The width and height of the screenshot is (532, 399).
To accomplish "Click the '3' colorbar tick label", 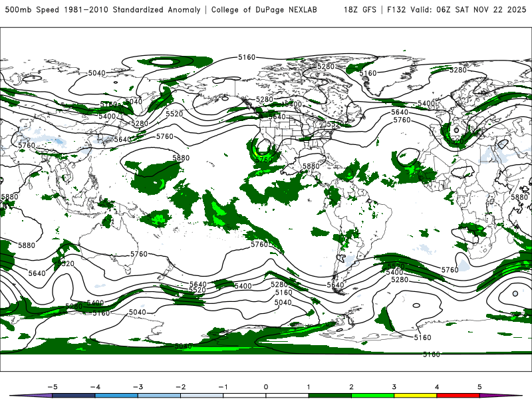I will pyautogui.click(x=394, y=387).
